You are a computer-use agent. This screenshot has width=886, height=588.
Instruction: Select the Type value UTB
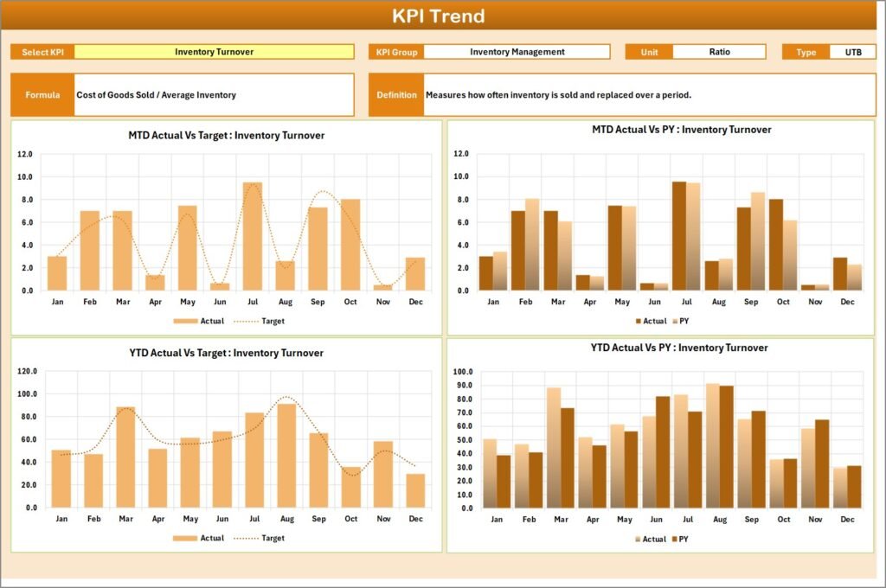[x=855, y=51]
